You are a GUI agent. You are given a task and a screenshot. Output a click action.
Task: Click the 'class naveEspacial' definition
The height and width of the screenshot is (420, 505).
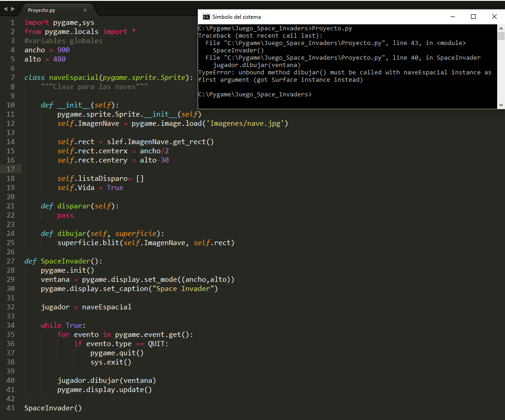[109, 78]
